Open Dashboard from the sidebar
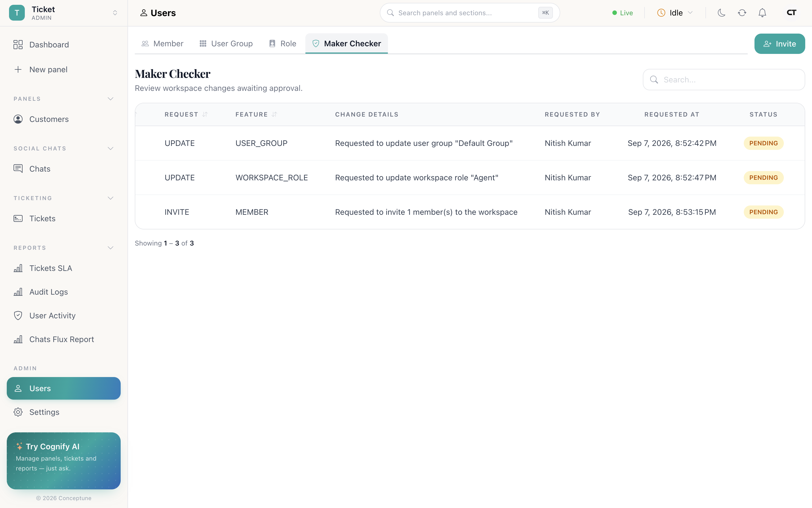Screen dimensions: 812x508 (x=63, y=45)
